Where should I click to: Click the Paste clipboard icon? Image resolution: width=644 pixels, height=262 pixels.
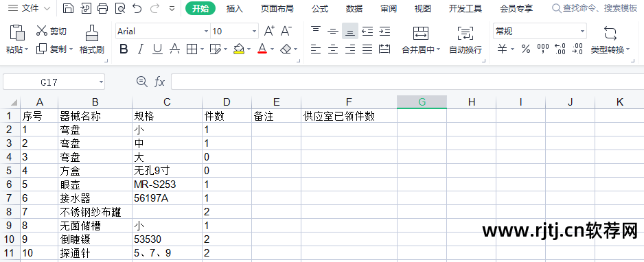pos(17,33)
